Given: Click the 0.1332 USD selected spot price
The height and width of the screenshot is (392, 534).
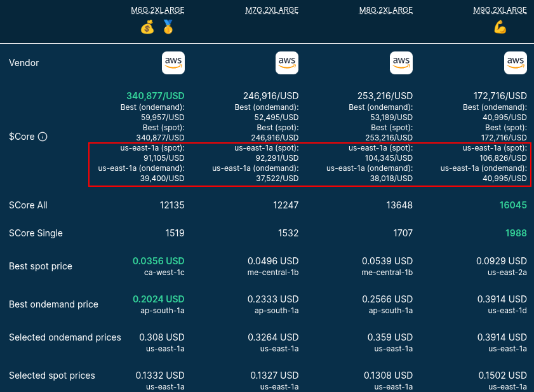Looking at the screenshot, I should 160,375.
